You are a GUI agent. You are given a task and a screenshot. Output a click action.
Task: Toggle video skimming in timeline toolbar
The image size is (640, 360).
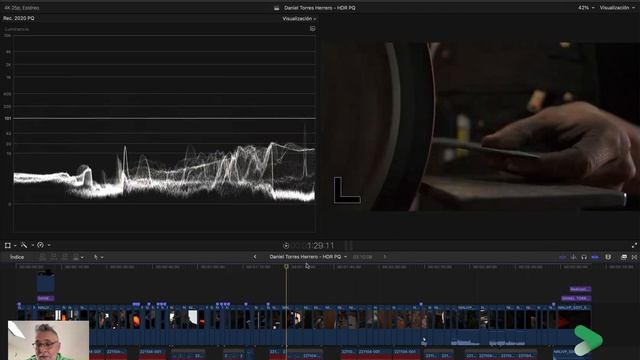coord(562,257)
